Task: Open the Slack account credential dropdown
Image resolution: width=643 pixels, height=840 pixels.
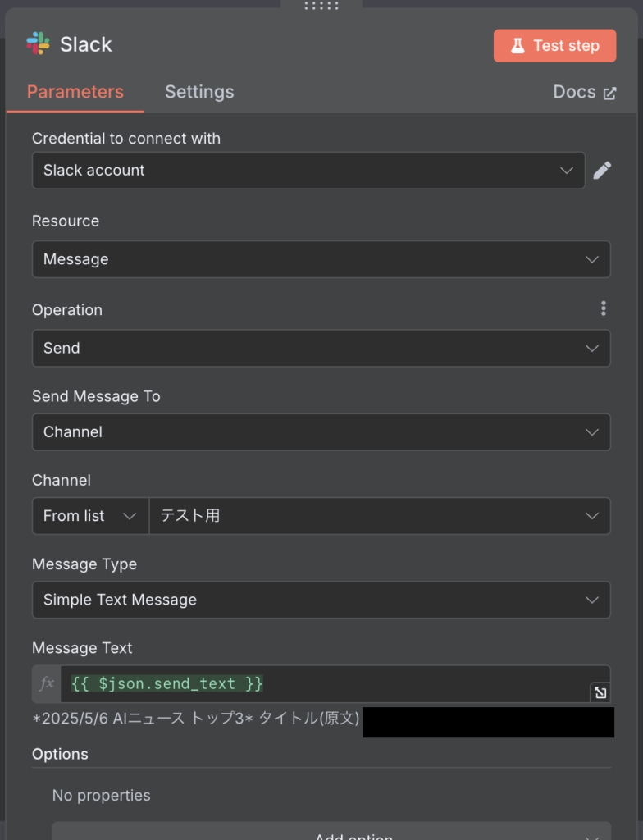Action: coord(308,171)
